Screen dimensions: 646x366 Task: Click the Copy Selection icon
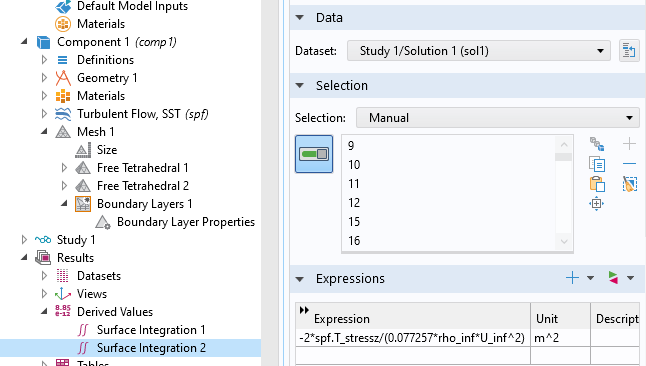click(597, 164)
